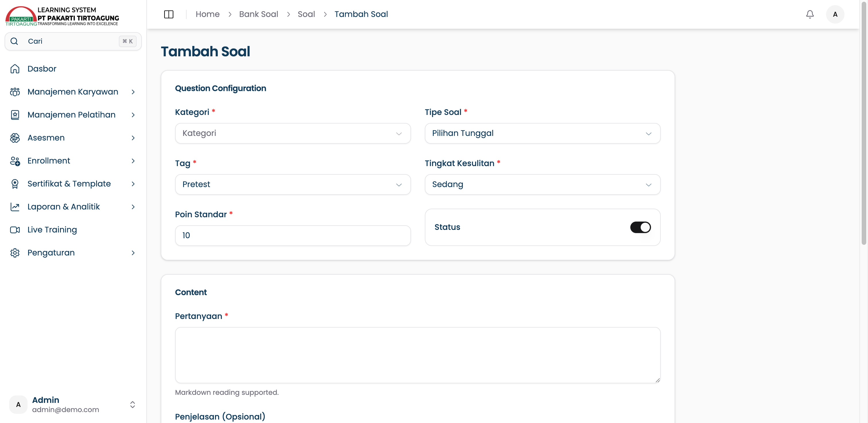The image size is (868, 423).
Task: Click the 'Penjelasan (Opsional)' label
Action: tap(220, 417)
